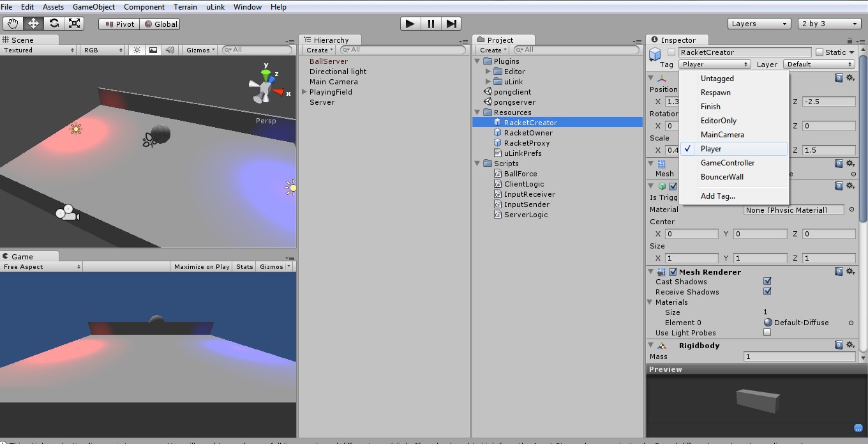Enable Use Light Probes checkbox
The image size is (868, 444).
tap(767, 332)
